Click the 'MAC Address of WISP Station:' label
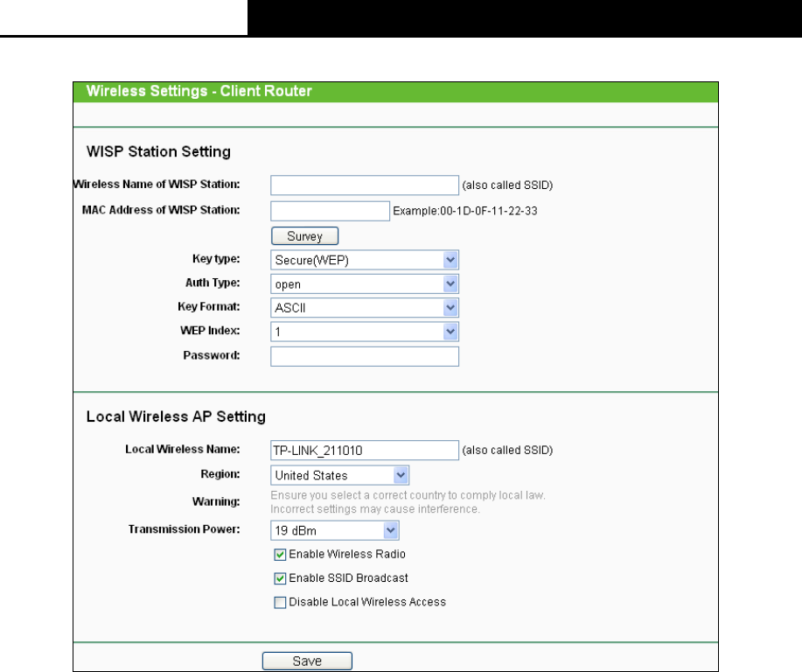 pos(161,210)
